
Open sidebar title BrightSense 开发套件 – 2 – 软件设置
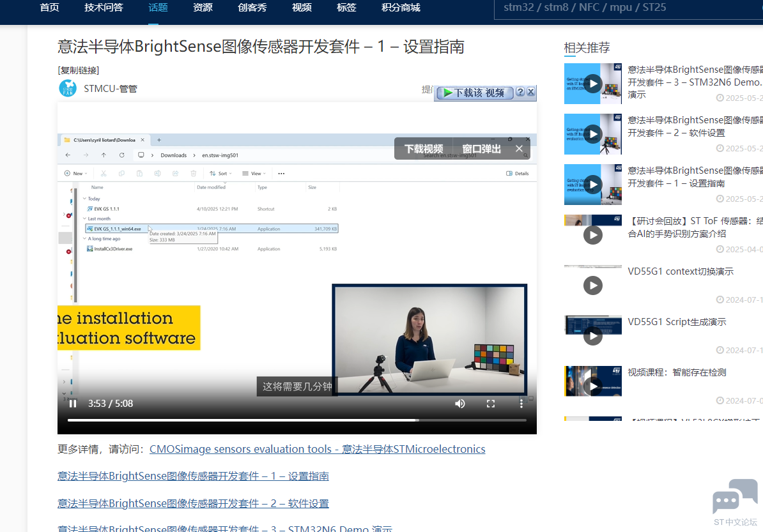pyautogui.click(x=695, y=126)
